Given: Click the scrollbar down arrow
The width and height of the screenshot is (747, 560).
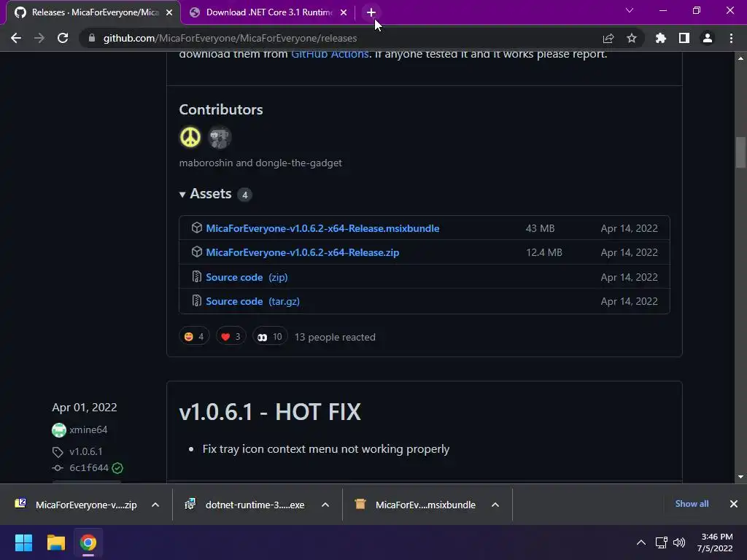Looking at the screenshot, I should click(x=740, y=477).
